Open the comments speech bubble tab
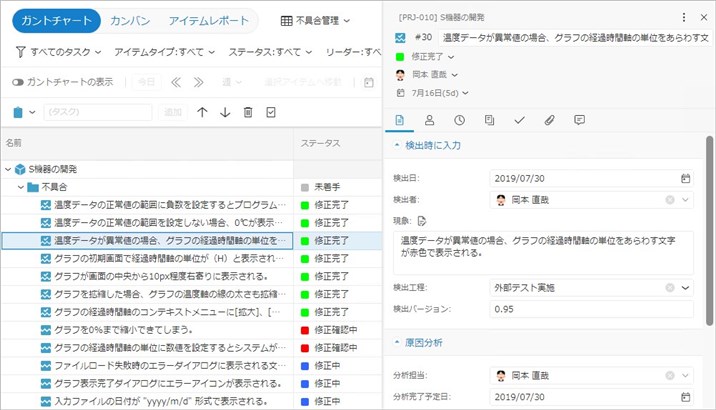 [x=579, y=120]
